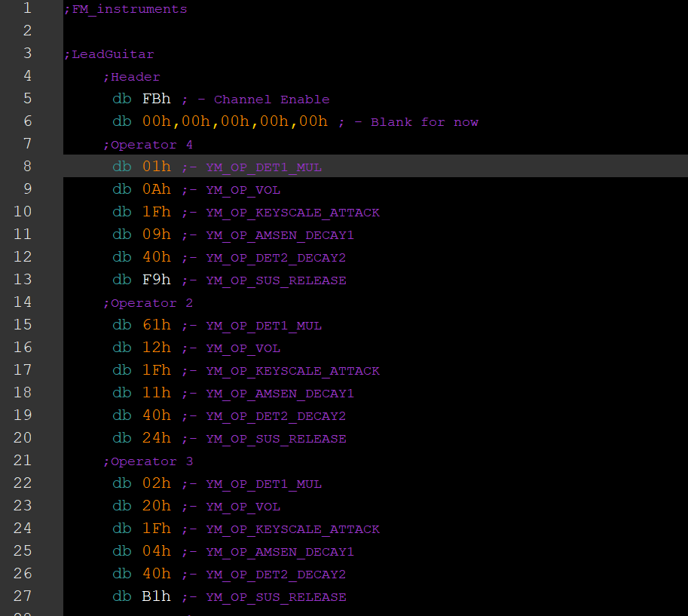The width and height of the screenshot is (688, 616).
Task: Click the "01h" value on the highlighted line
Action: (x=156, y=167)
